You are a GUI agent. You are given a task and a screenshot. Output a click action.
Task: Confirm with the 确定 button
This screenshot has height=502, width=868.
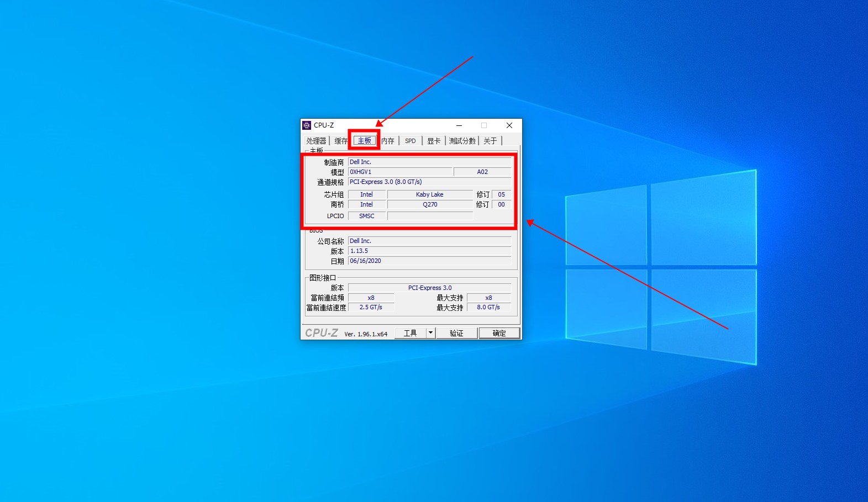499,333
